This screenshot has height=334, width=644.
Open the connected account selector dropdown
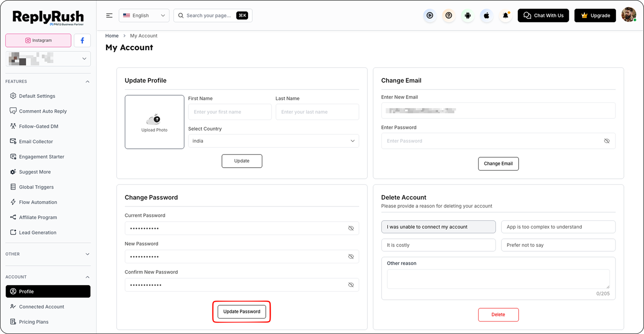click(x=48, y=59)
